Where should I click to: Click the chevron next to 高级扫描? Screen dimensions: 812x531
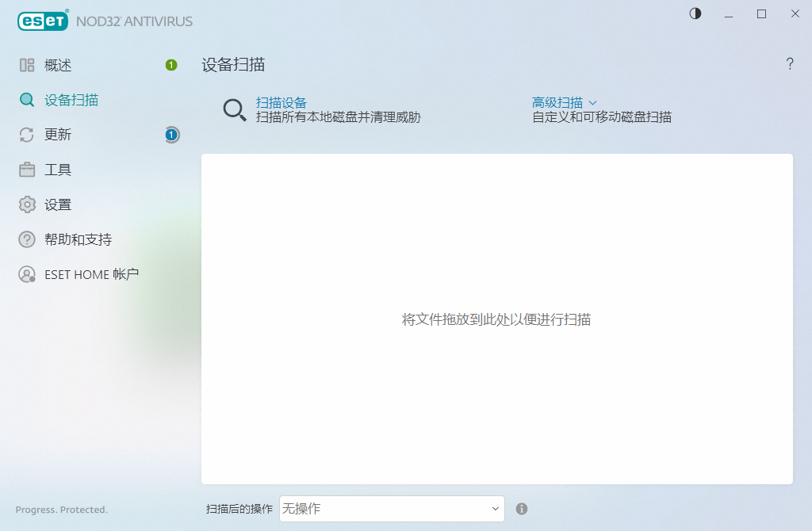coord(593,103)
